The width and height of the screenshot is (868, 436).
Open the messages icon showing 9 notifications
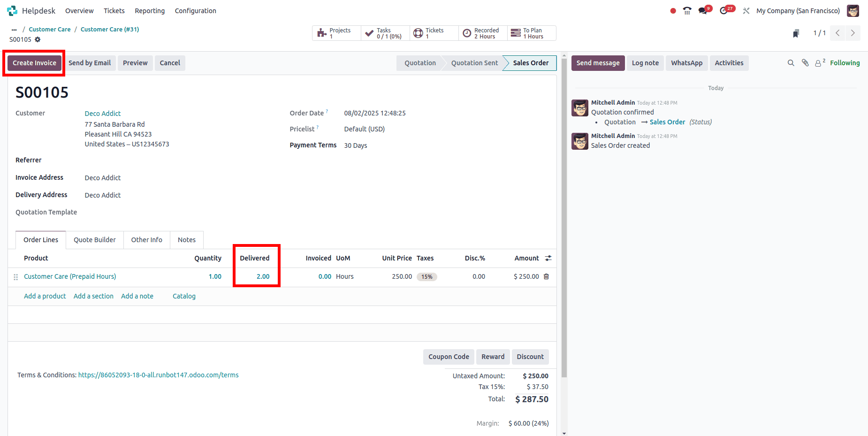(703, 10)
